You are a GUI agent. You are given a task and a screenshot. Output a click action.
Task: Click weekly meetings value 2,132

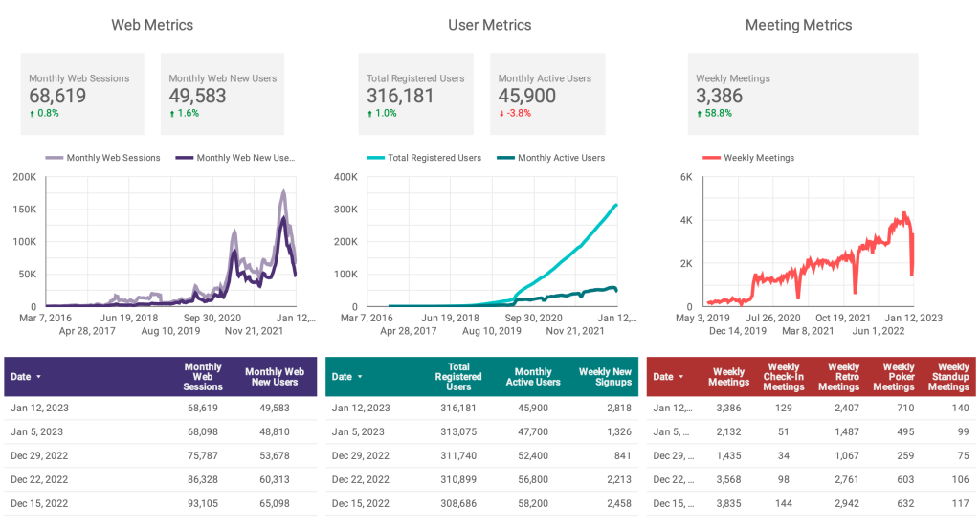(x=728, y=431)
